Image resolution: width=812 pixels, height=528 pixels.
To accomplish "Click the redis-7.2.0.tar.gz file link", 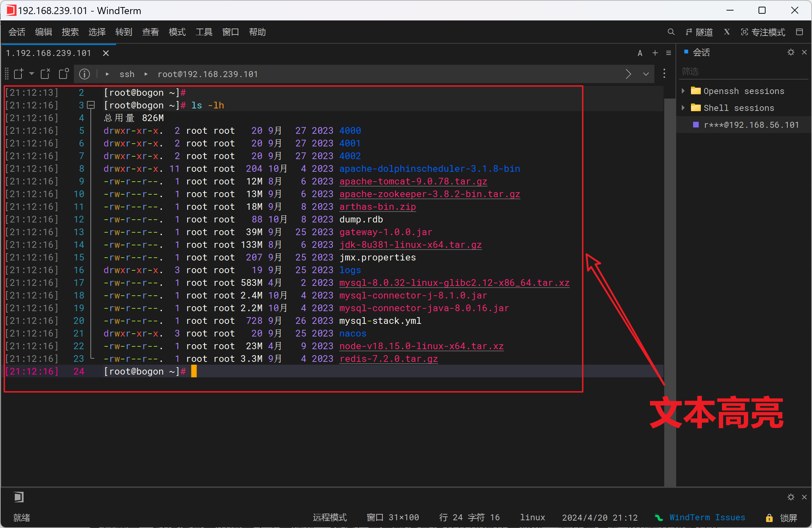I will click(388, 359).
